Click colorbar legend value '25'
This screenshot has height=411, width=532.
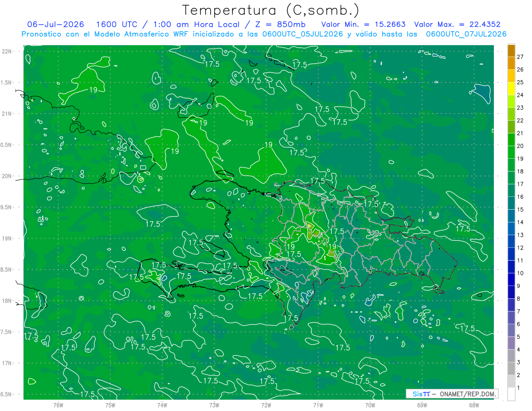[x=520, y=82]
